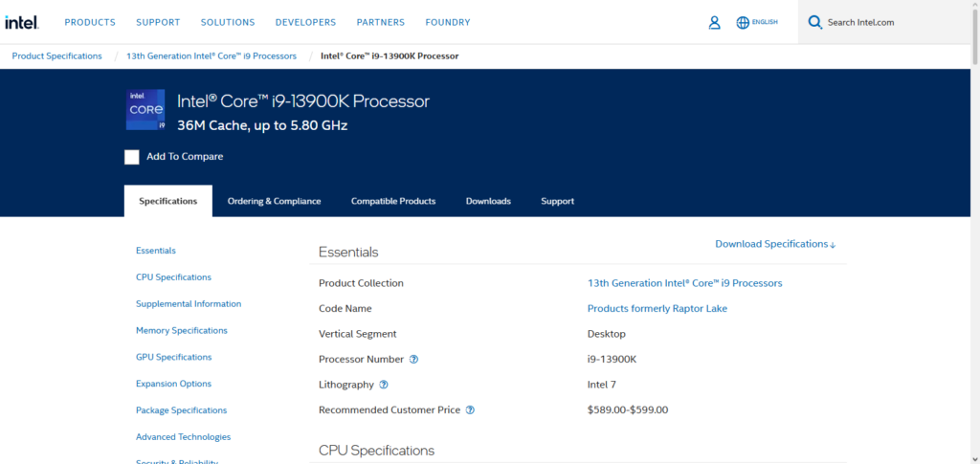The height and width of the screenshot is (464, 980).
Task: Open the DEVELOPERS menu
Action: pyautogui.click(x=305, y=22)
